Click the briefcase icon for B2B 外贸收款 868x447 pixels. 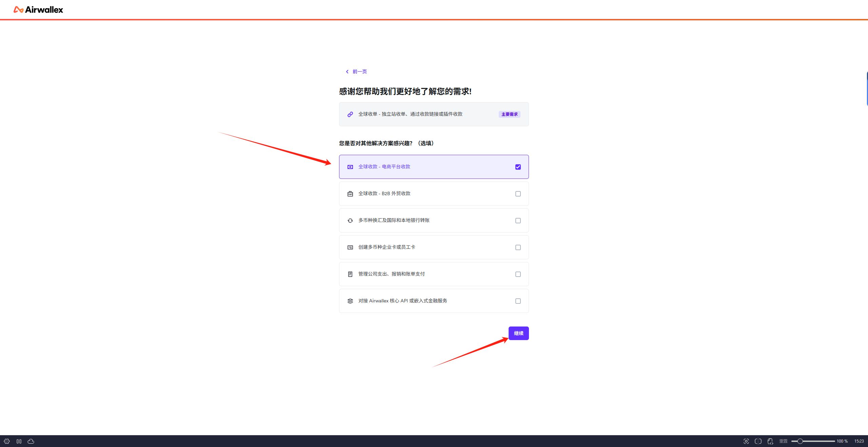click(x=350, y=194)
